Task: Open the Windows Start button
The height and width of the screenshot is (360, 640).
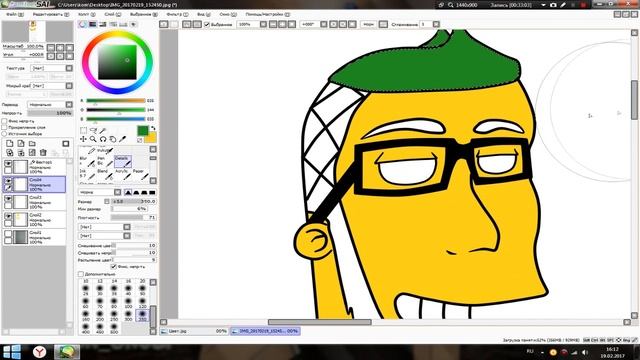Action: [x=12, y=352]
